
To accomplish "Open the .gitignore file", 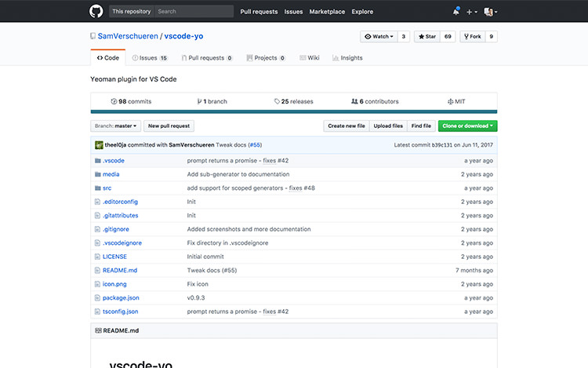I will [x=116, y=229].
